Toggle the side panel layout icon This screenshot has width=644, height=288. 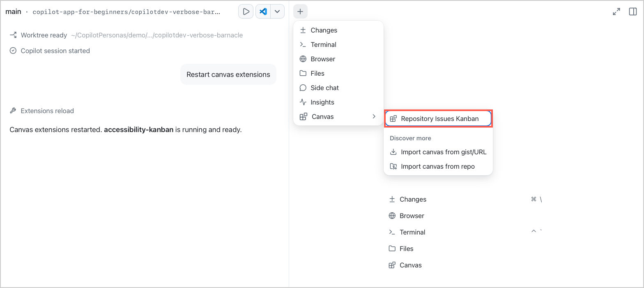coord(633,12)
